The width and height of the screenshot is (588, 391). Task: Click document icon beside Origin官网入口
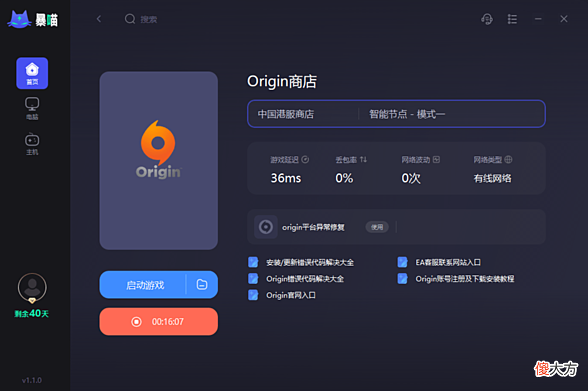253,295
